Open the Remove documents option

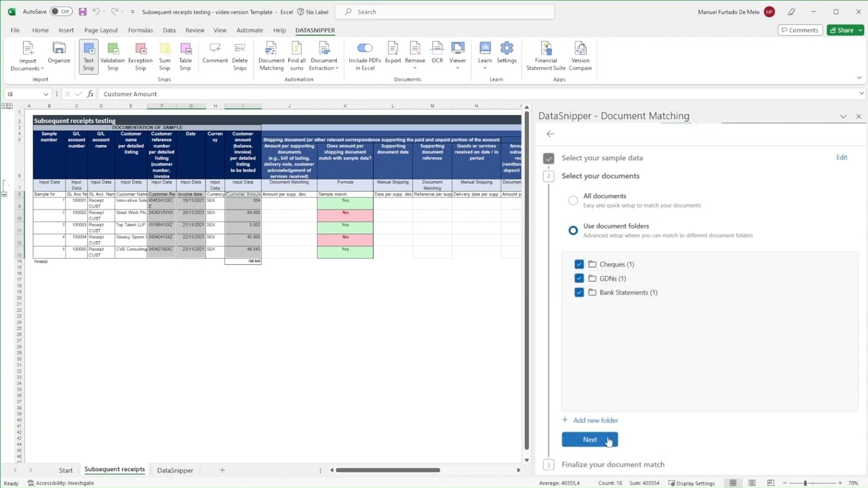pyautogui.click(x=414, y=56)
